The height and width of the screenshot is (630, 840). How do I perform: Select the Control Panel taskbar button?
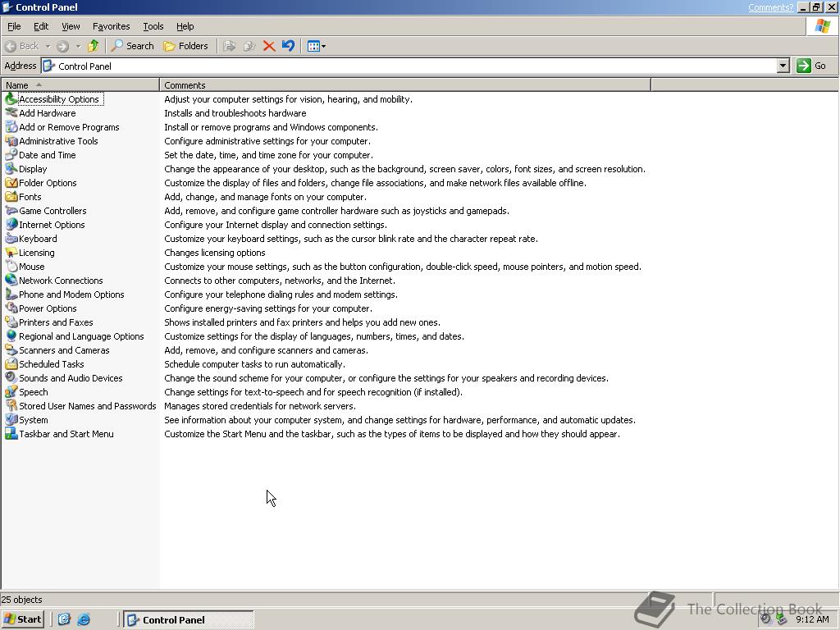[x=189, y=619]
